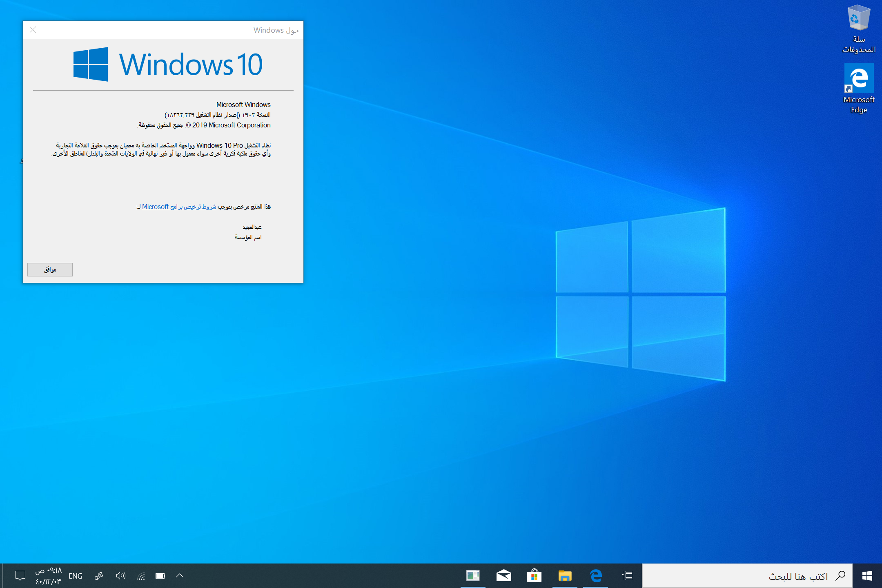
Task: Switch input language with ENG indicator
Action: point(76,576)
